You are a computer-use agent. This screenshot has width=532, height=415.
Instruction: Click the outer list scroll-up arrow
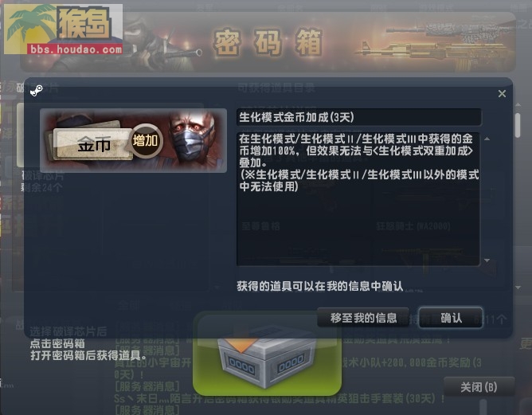tap(518, 105)
